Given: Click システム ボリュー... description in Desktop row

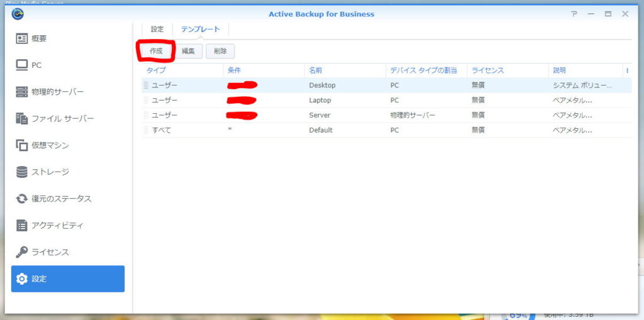Looking at the screenshot, I should (582, 86).
